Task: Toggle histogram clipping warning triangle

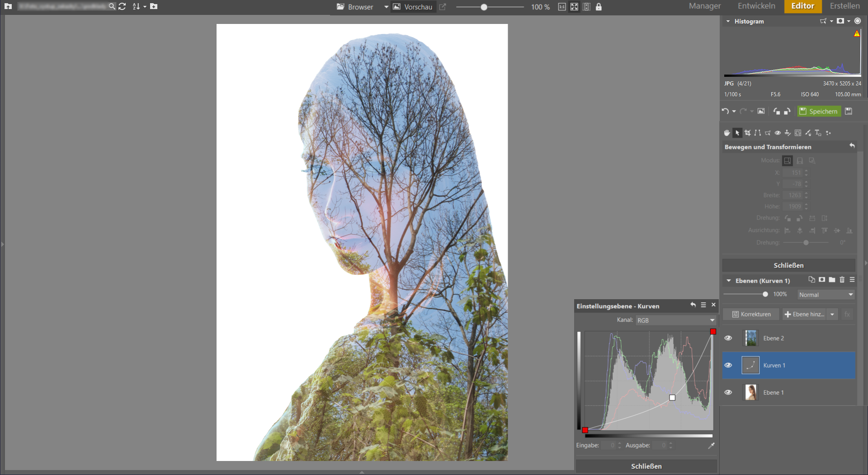Action: point(857,34)
